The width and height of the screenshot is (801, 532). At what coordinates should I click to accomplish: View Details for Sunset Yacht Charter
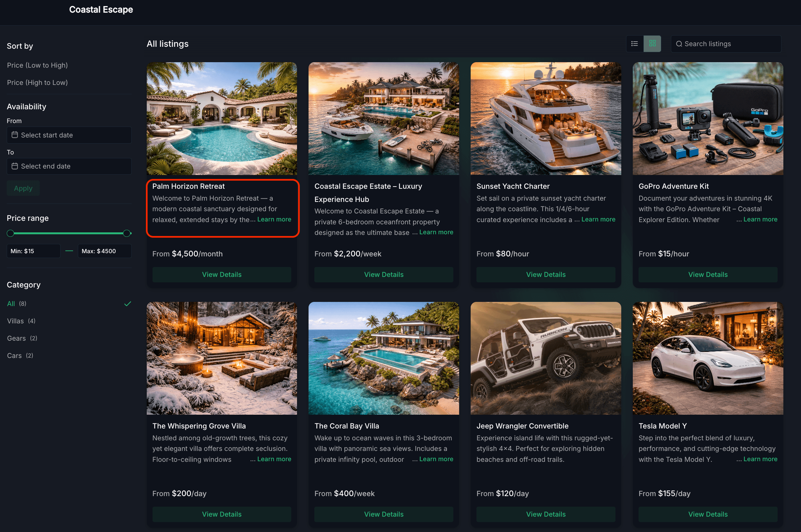pos(546,274)
